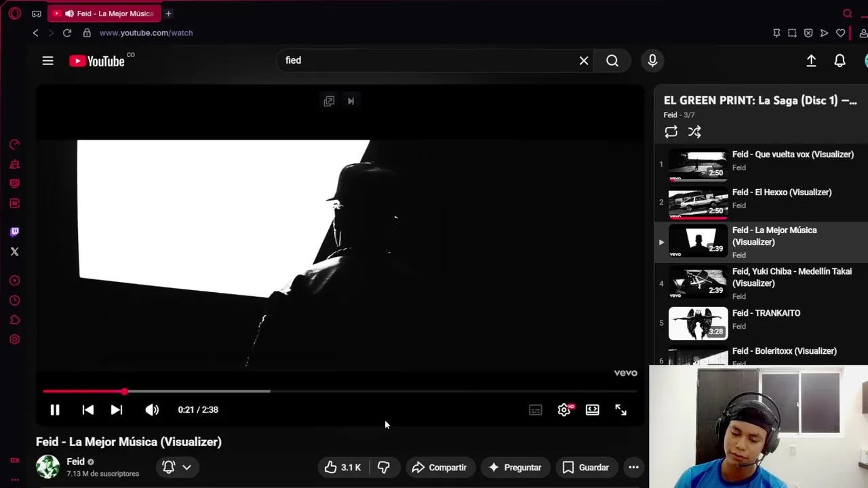Viewport: 868px width, 488px height.
Task: Mute tab via speaker icon on tab
Action: [x=69, y=14]
